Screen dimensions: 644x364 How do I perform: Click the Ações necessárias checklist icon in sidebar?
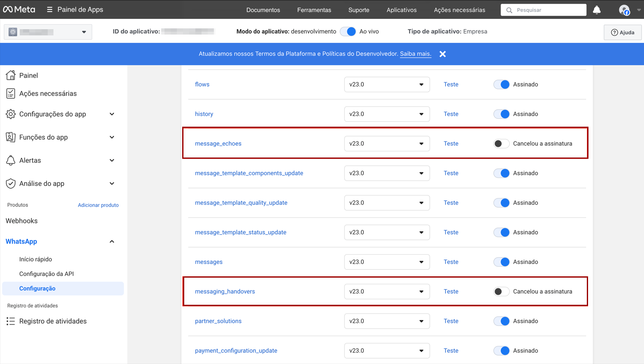11,94
